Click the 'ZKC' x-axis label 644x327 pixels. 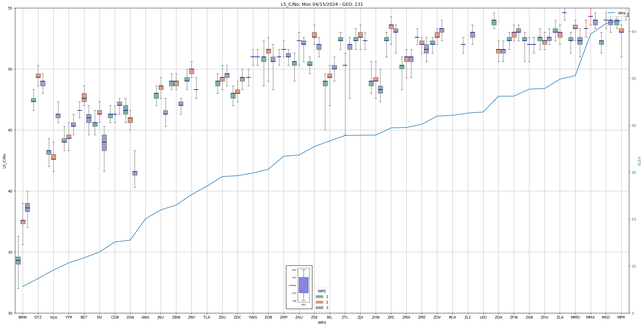click(391, 317)
